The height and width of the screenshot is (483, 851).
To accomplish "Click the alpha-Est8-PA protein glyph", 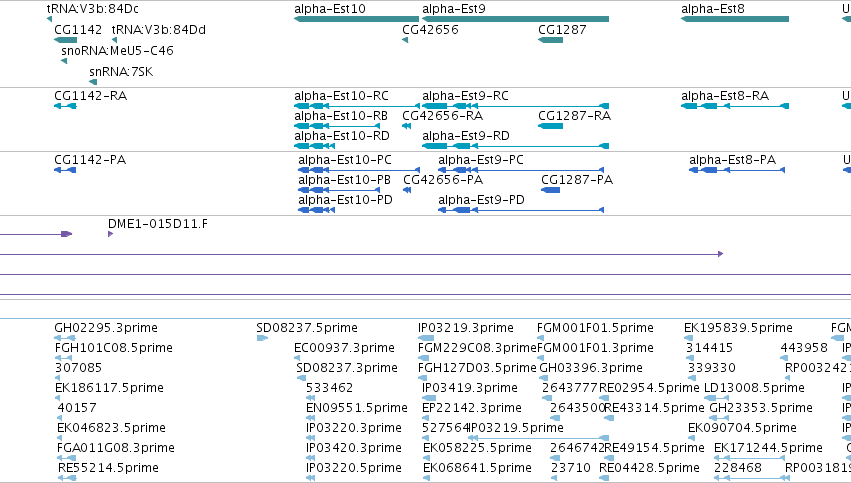I will tap(737, 170).
